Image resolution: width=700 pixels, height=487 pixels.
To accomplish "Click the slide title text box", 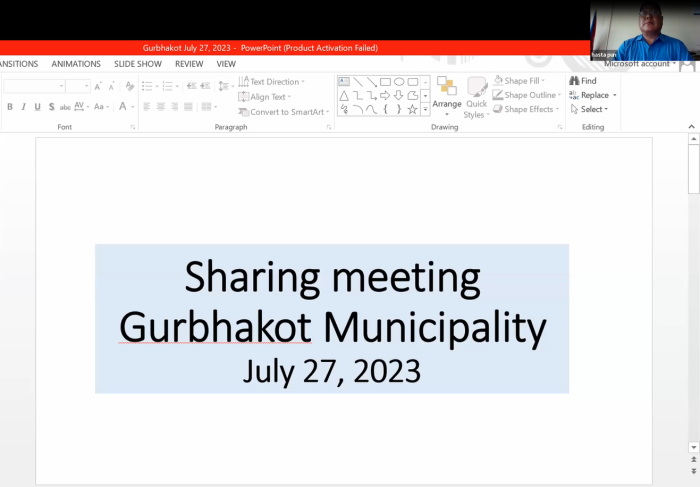I will tap(332, 318).
